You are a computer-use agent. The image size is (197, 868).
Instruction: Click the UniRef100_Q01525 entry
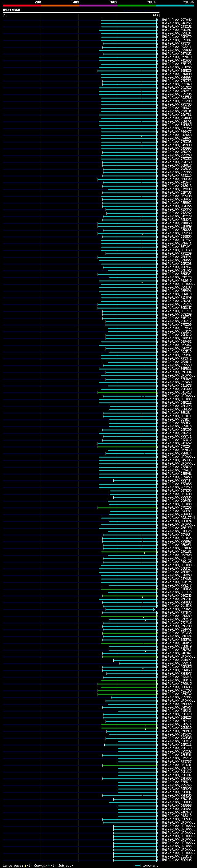pos(177,88)
